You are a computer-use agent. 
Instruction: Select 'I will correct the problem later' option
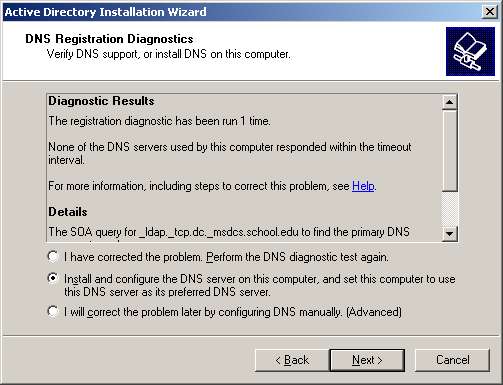tap(53, 312)
